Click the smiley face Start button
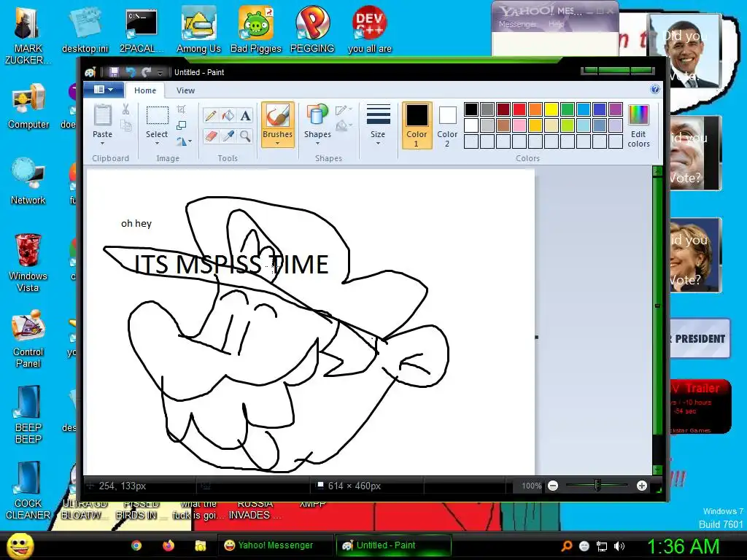 coord(20,545)
